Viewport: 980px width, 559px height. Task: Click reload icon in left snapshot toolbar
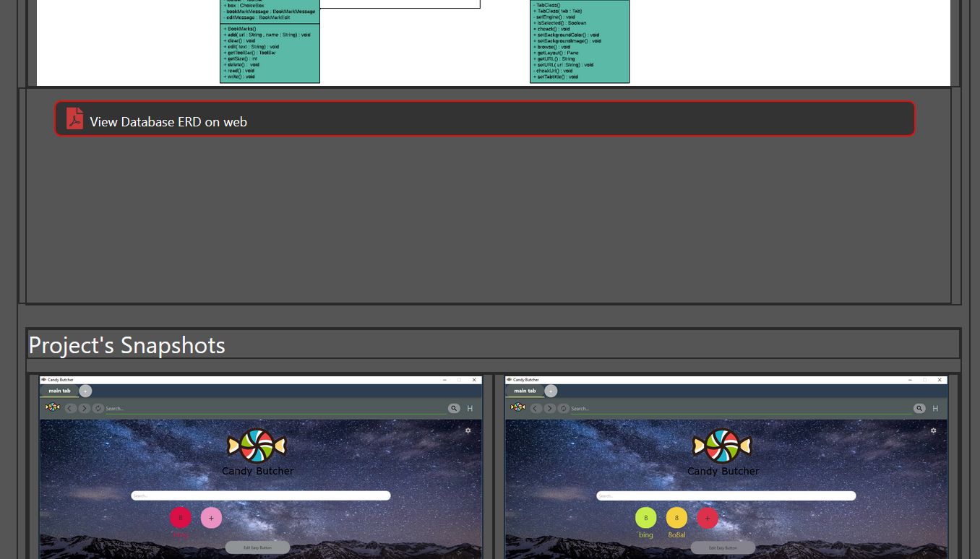pyautogui.click(x=98, y=409)
